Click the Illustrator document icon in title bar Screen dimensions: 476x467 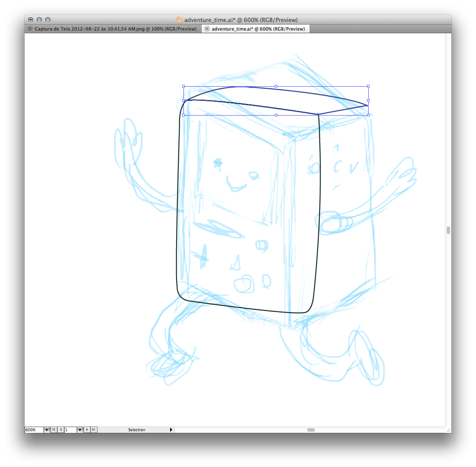[x=180, y=20]
